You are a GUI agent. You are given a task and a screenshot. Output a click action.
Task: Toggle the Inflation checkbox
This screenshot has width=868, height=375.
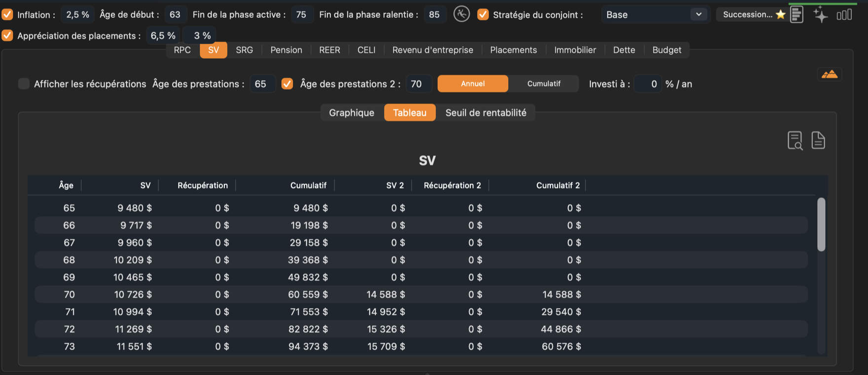point(7,14)
